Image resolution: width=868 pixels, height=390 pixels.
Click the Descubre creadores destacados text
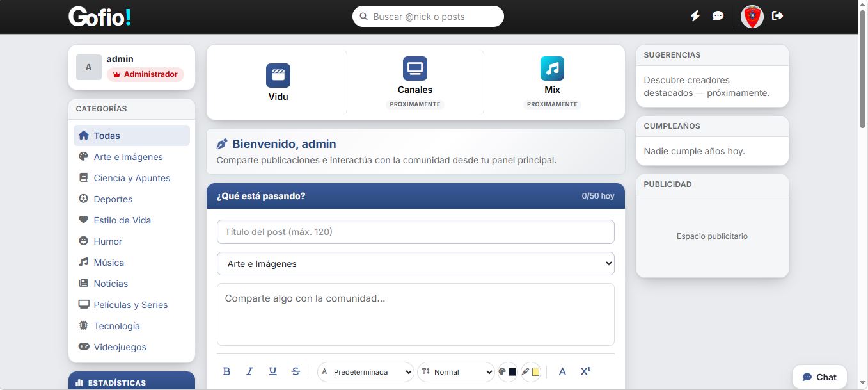(x=707, y=86)
